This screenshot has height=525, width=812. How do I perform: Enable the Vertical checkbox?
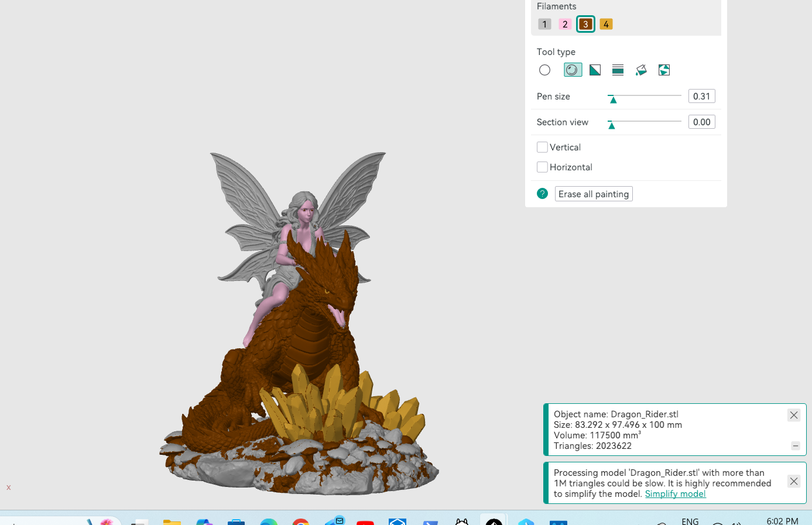click(x=542, y=147)
